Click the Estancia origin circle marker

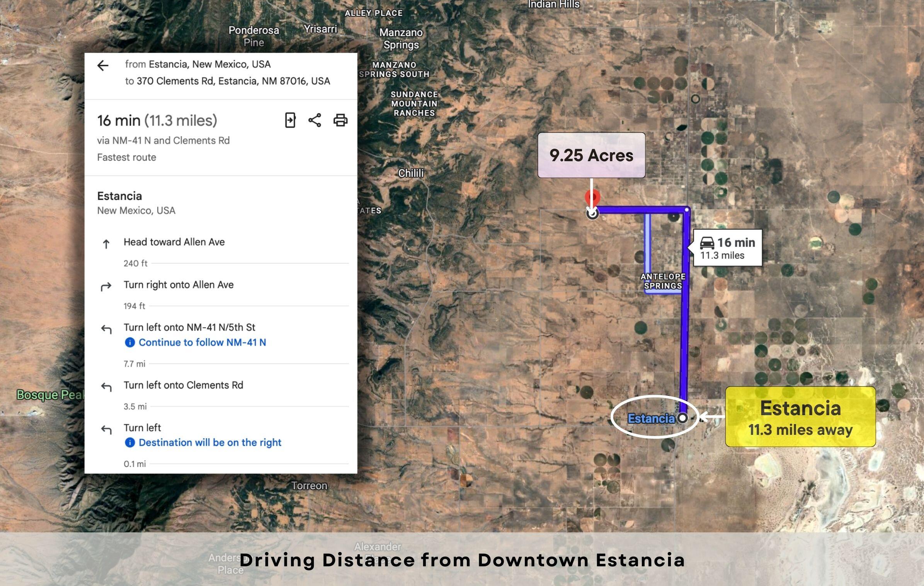(682, 418)
